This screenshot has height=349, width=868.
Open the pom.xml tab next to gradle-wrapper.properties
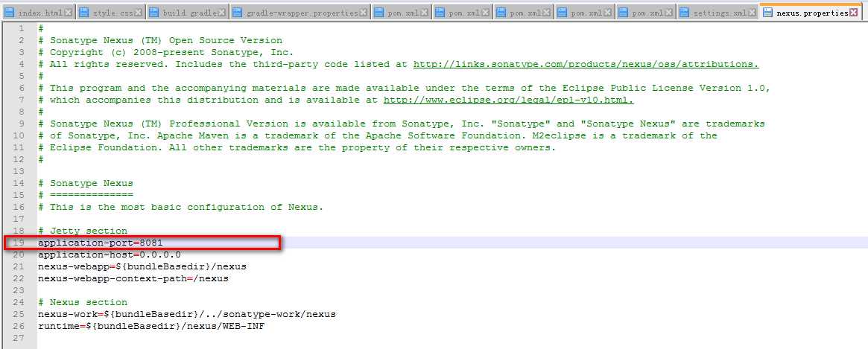(x=402, y=13)
